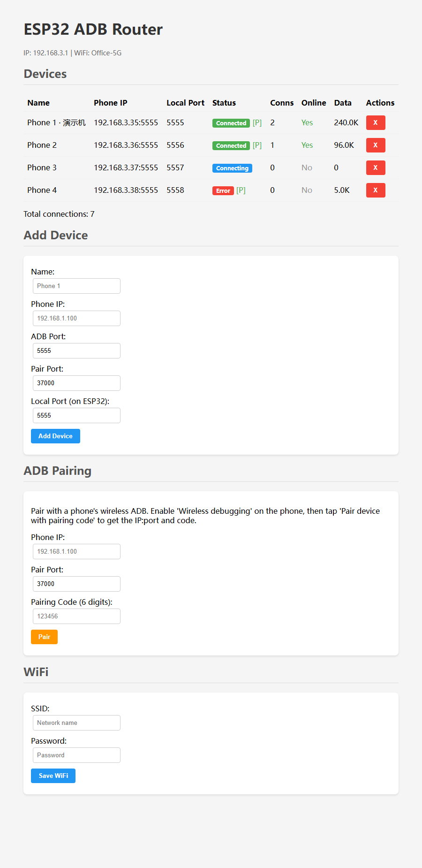The height and width of the screenshot is (868, 422).
Task: Click the Add Device button
Action: 55,436
